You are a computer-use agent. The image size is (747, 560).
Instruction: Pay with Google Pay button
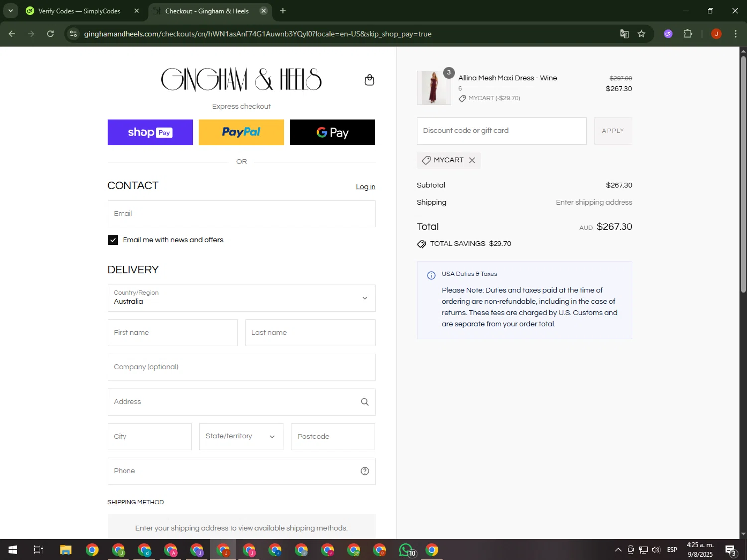coord(333,132)
